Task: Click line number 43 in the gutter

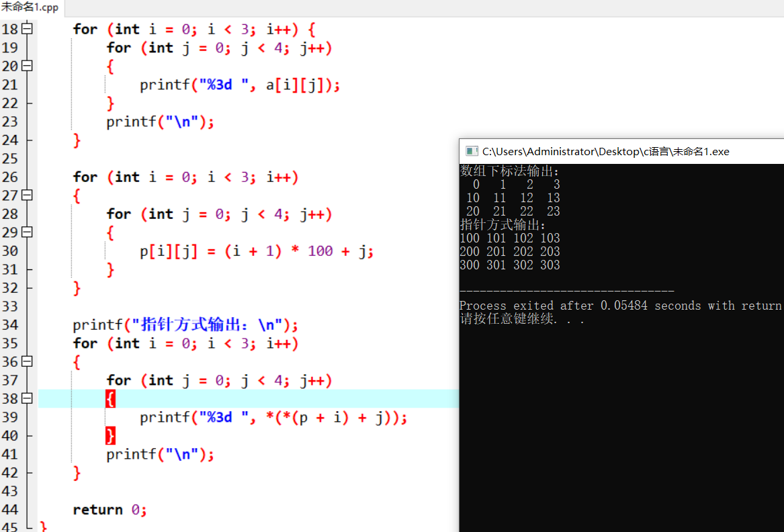Action: click(x=9, y=492)
